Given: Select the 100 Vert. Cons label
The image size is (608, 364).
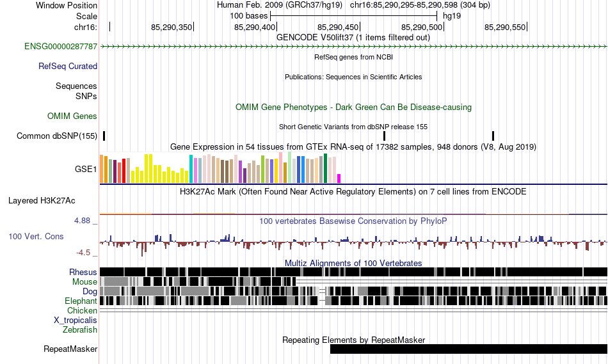Looking at the screenshot, I should (x=36, y=237).
